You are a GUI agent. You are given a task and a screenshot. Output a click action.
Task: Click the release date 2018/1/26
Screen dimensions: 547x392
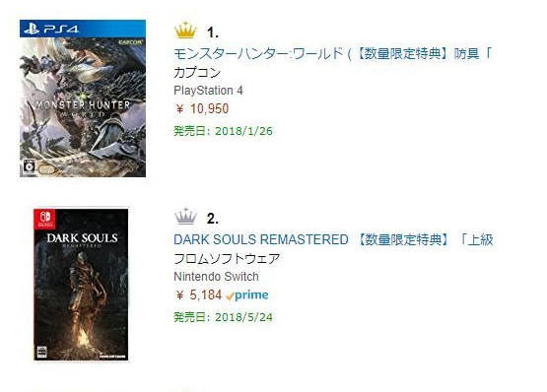[224, 131]
